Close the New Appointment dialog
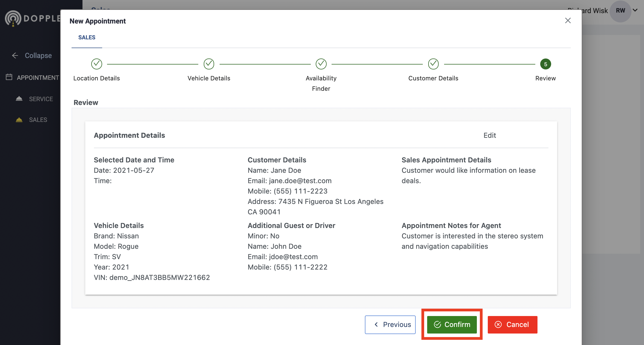Screen dimensions: 644x345 point(568,21)
